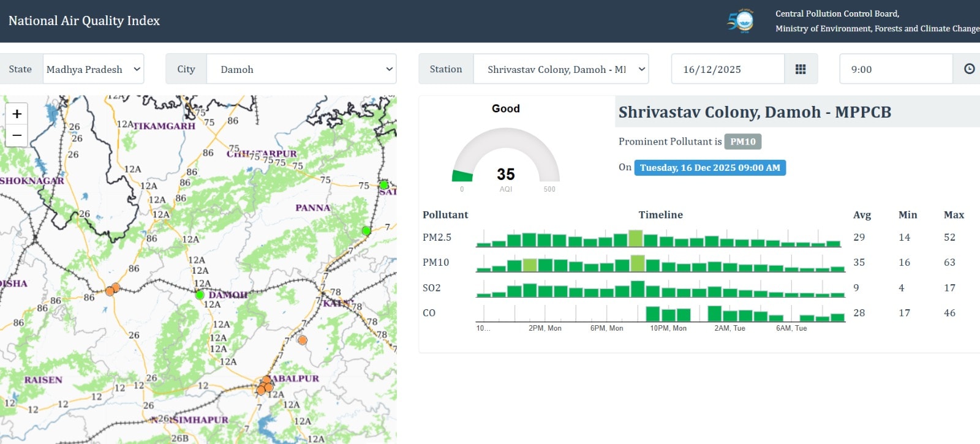Image resolution: width=980 pixels, height=444 pixels.
Task: Click the orange station markers west of Damoh
Action: coord(112,290)
